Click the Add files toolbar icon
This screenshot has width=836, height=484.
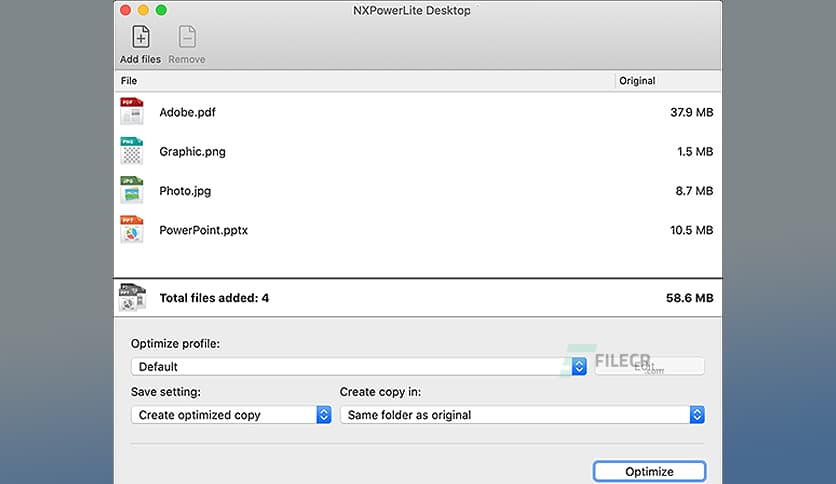click(x=141, y=37)
